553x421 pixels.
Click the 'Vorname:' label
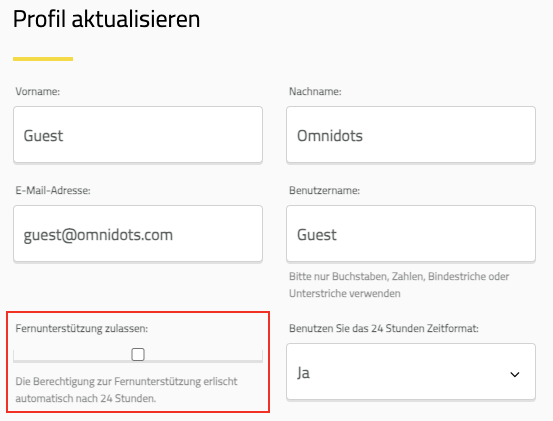tap(38, 91)
